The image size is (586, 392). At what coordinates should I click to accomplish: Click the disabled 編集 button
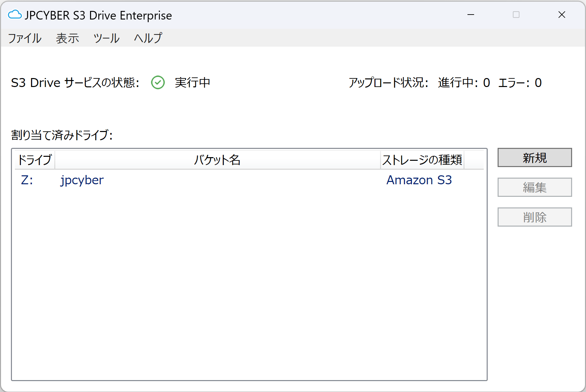[x=534, y=187]
